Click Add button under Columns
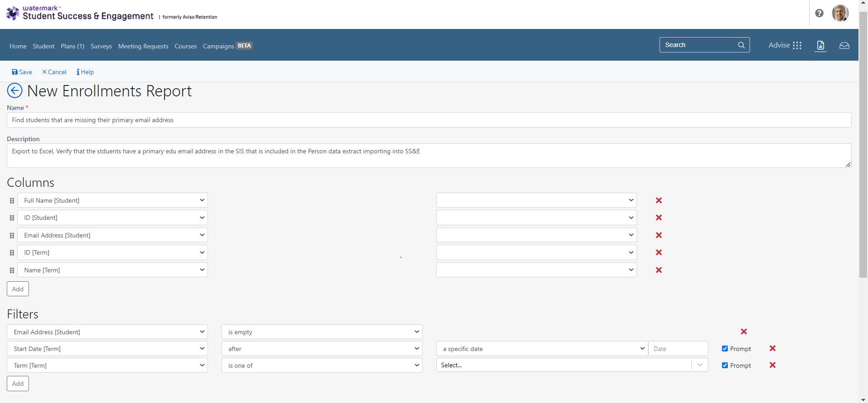 18,289
